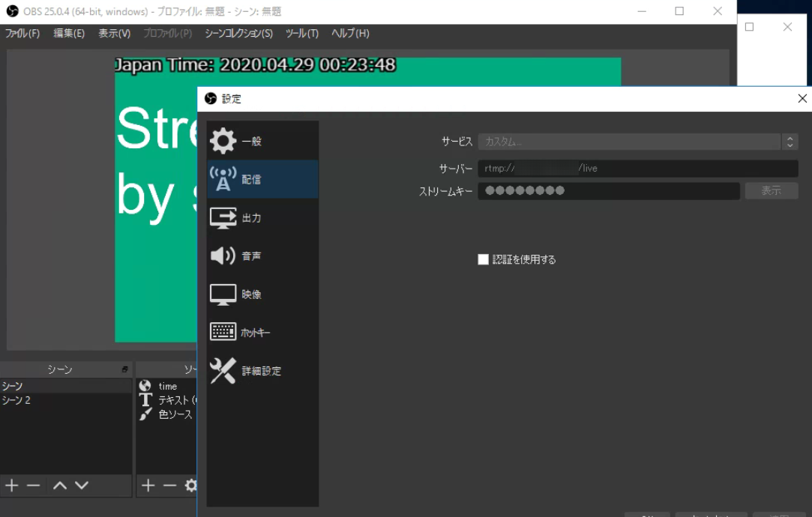The height and width of the screenshot is (517, 812).
Task: Move the scene down with the down arrow
Action: coord(82,486)
